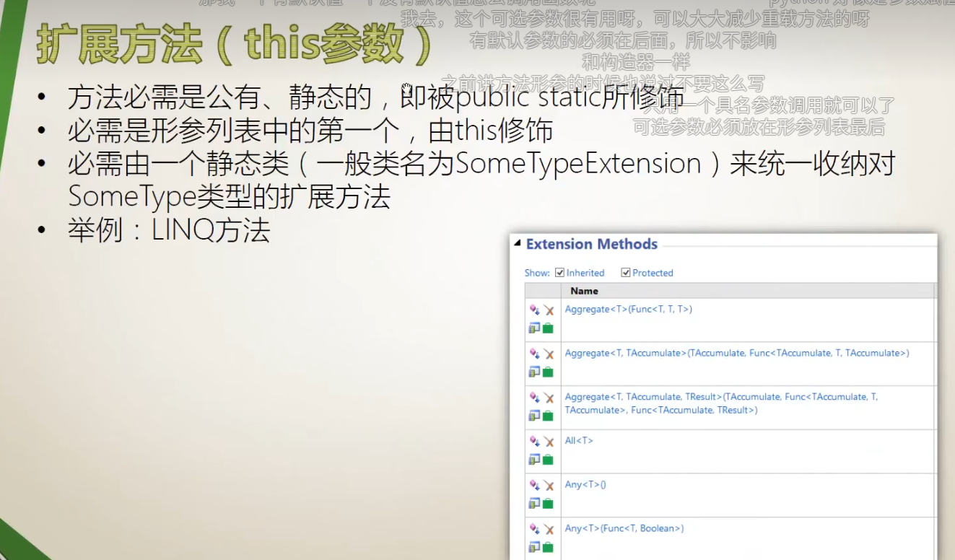The width and height of the screenshot is (955, 560).
Task: Click green bag icon in Aggregate<T, TAccumulate, TResult> row
Action: pos(548,416)
